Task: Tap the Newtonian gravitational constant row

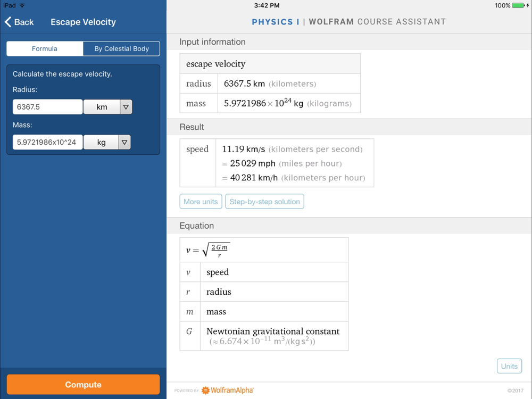Action: [x=264, y=336]
